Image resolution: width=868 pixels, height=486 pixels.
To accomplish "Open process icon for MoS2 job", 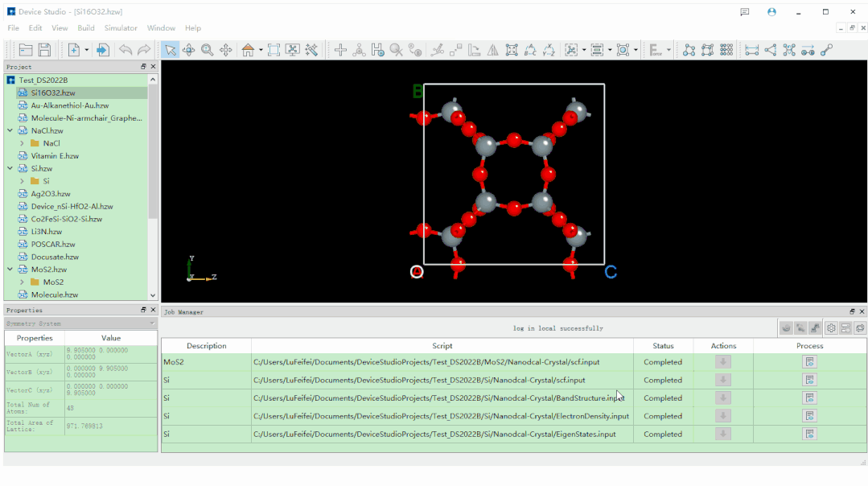I will (809, 362).
